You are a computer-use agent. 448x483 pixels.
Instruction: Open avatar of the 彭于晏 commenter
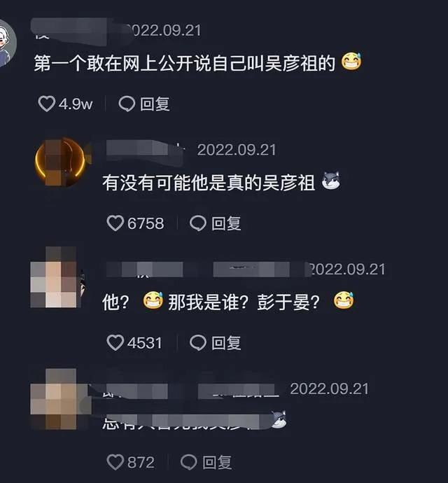click(x=57, y=277)
